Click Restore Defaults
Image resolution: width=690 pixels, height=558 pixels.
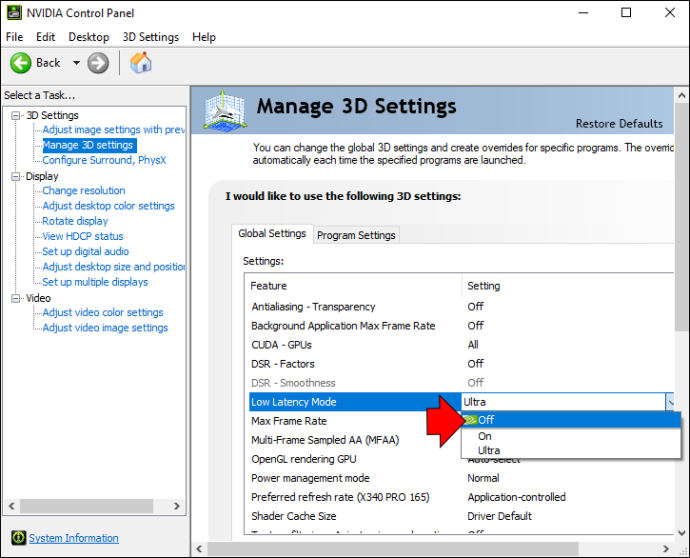619,124
